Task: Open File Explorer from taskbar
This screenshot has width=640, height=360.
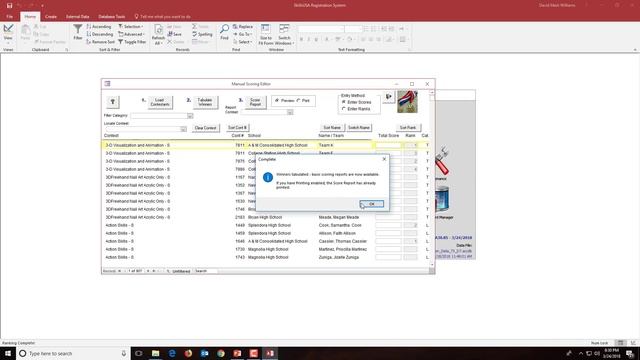Action: click(156, 353)
